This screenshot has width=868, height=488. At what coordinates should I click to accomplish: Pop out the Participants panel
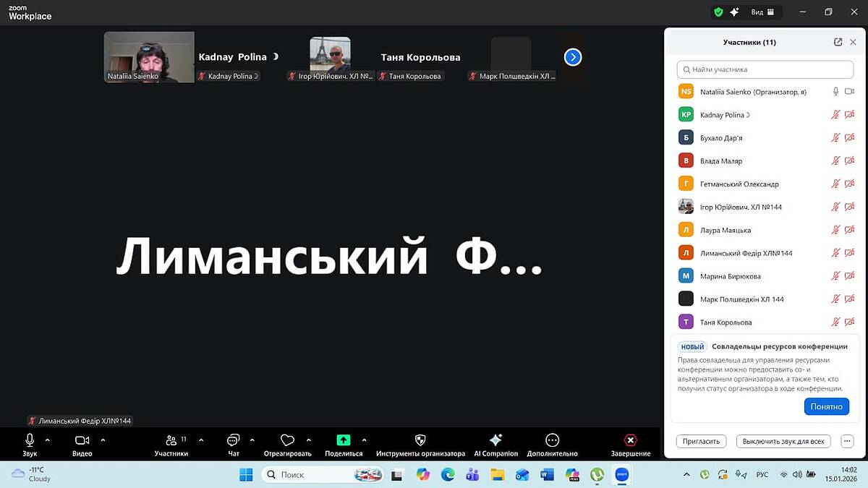click(x=838, y=42)
